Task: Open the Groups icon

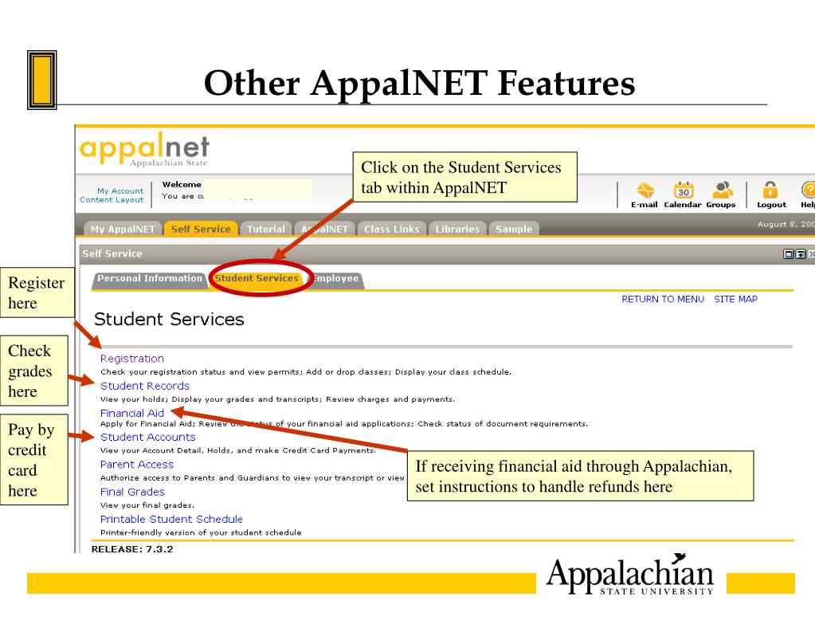Action: [722, 190]
